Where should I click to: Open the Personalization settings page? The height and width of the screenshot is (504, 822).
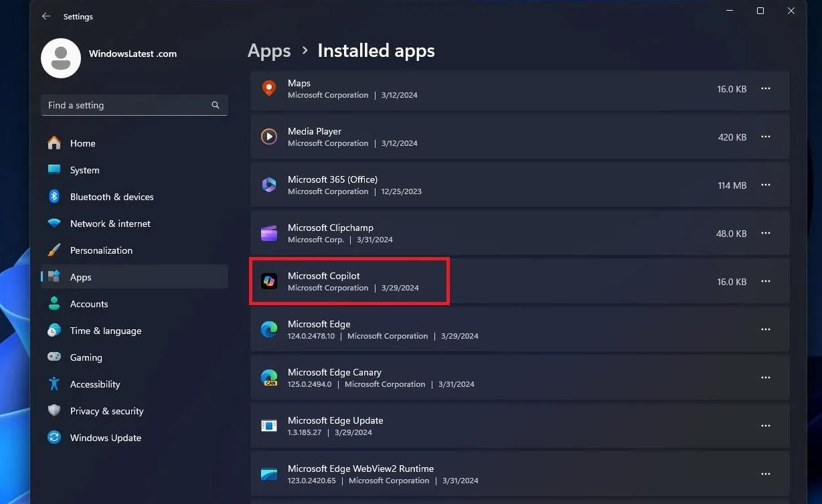click(101, 250)
